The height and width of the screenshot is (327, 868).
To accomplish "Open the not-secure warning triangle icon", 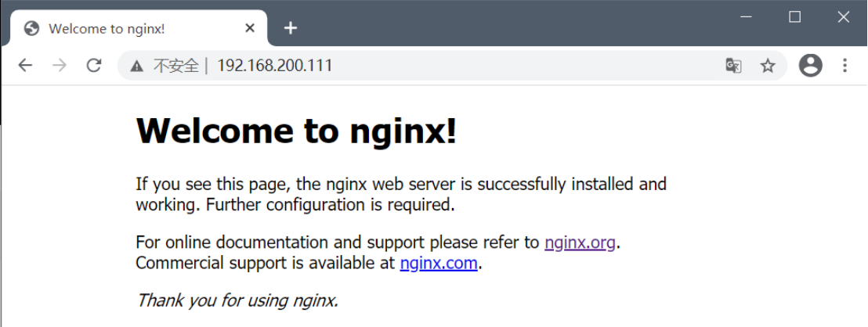I will 136,66.
